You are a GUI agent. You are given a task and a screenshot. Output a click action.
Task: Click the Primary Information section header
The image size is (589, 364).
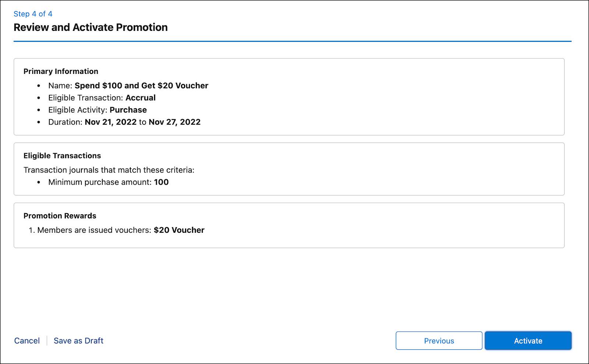[61, 71]
